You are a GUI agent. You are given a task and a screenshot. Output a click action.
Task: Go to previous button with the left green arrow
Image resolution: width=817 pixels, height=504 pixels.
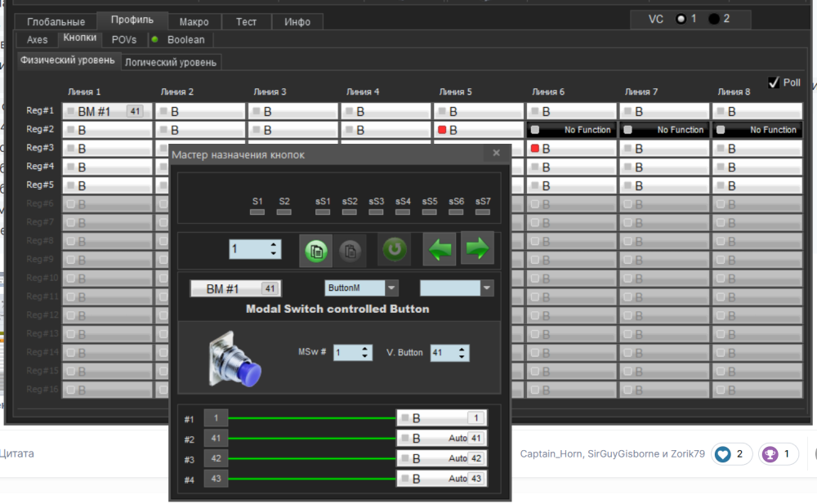click(440, 250)
